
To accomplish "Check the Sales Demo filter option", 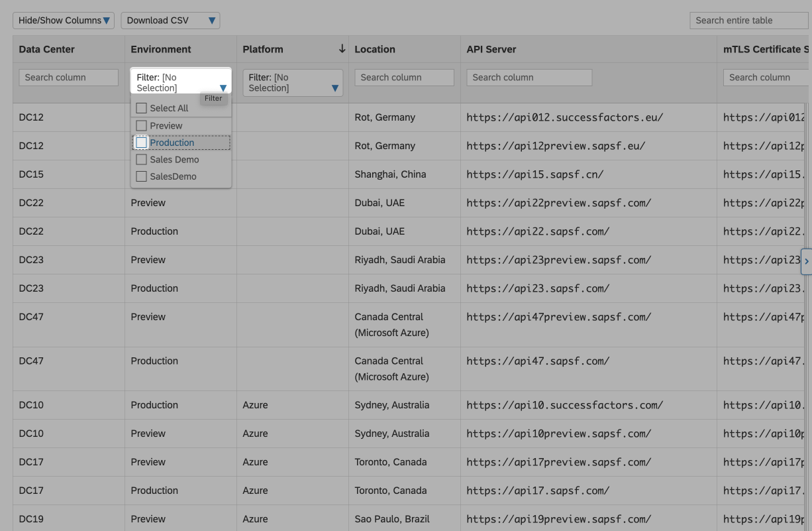I will pos(141,160).
